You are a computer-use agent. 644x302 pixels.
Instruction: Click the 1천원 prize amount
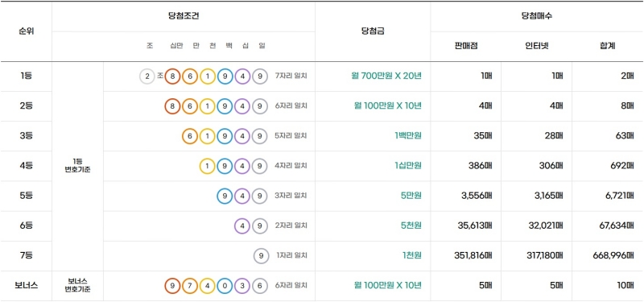click(x=412, y=255)
